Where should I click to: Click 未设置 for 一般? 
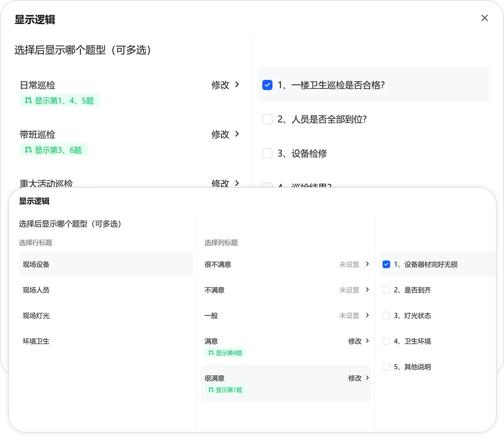(x=349, y=316)
